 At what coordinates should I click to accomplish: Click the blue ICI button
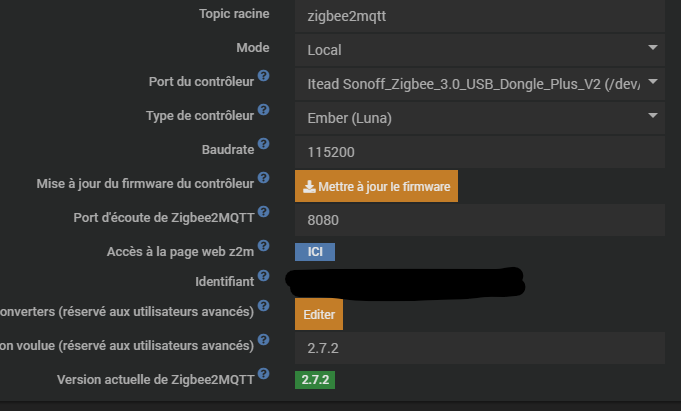[x=314, y=252]
